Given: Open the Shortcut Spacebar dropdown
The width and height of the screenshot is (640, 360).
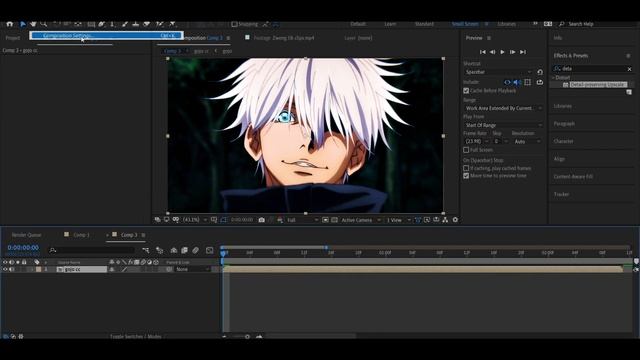Looking at the screenshot, I should 498,72.
